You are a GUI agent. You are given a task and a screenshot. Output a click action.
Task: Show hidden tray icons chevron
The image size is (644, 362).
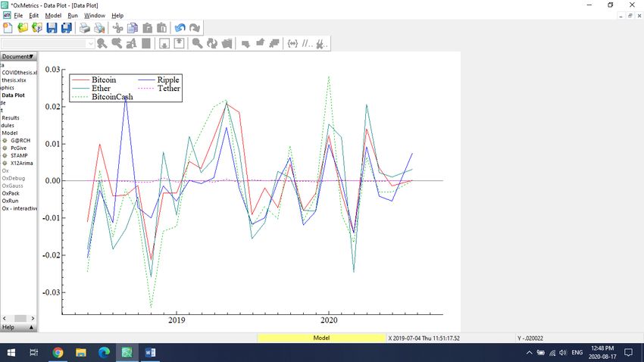pyautogui.click(x=529, y=353)
